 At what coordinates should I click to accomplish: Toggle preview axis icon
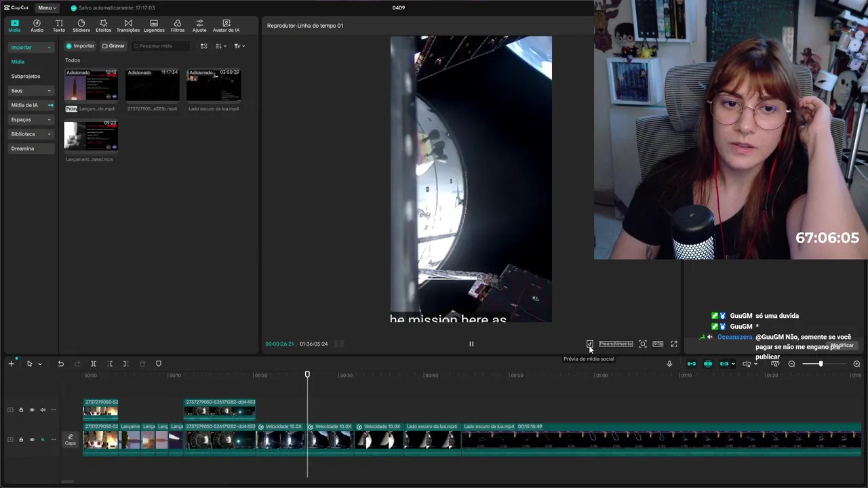[746, 364]
